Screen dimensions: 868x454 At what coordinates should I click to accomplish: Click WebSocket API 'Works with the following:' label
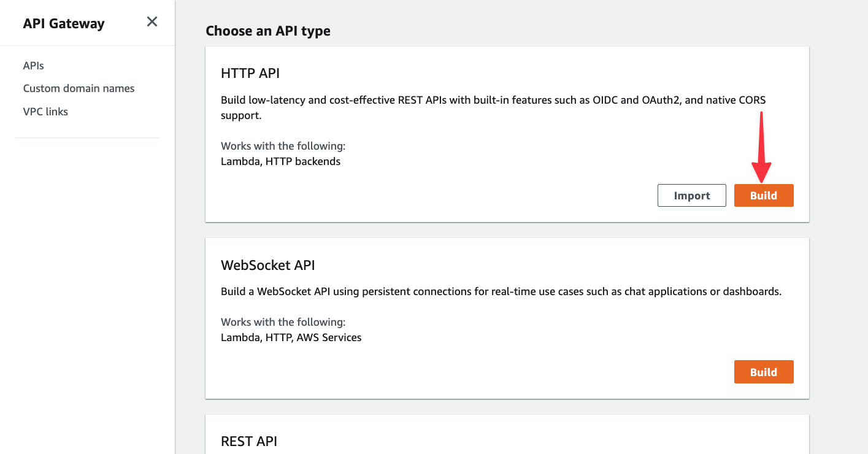click(283, 322)
